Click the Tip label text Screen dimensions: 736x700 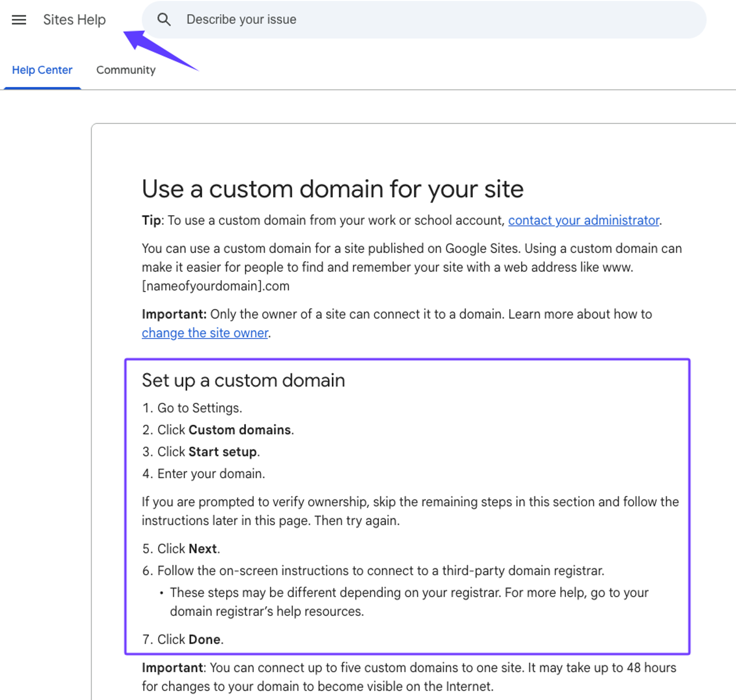click(x=151, y=220)
